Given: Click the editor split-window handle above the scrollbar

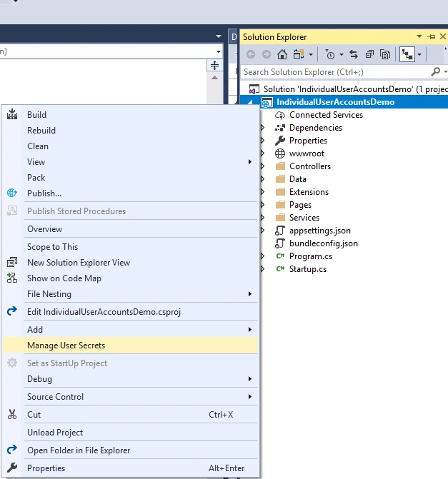Looking at the screenshot, I should (x=214, y=65).
